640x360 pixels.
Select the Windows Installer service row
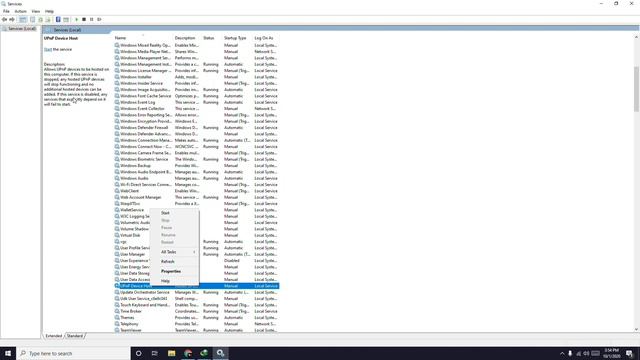(x=196, y=77)
